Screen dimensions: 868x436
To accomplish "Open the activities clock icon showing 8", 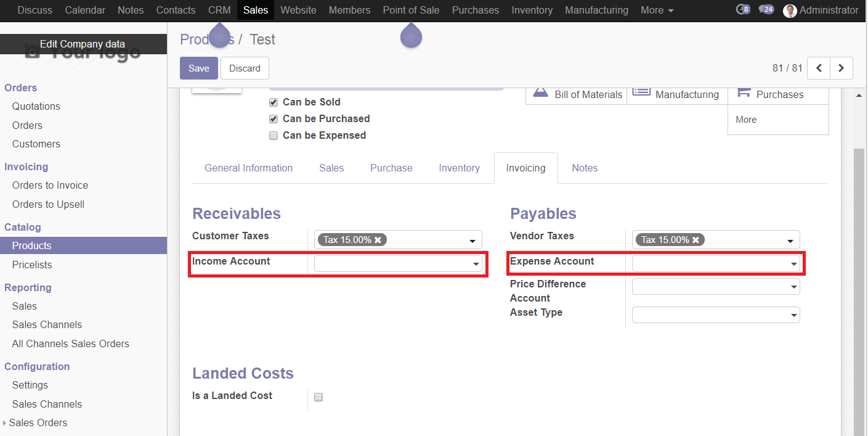I will click(x=742, y=10).
